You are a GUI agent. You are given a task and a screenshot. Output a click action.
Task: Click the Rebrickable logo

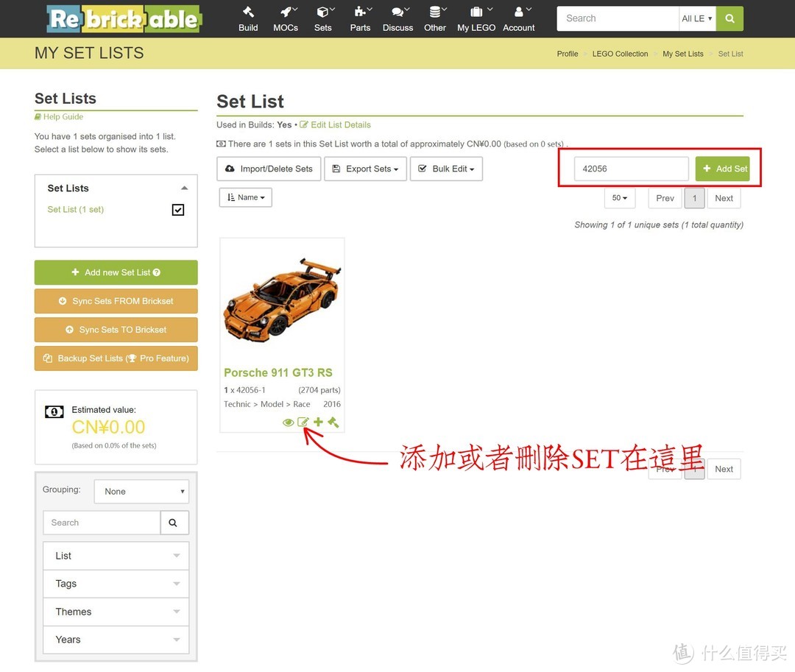click(x=124, y=18)
